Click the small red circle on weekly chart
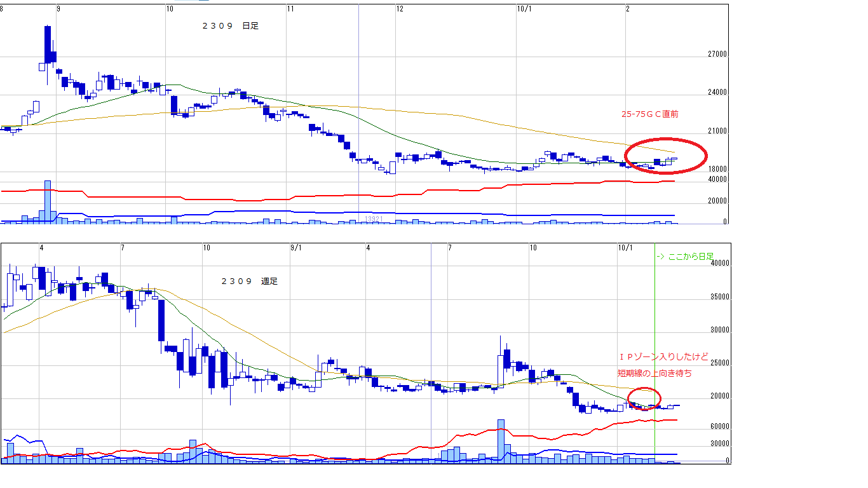Viewport: 868px width, 488px height. click(x=645, y=388)
